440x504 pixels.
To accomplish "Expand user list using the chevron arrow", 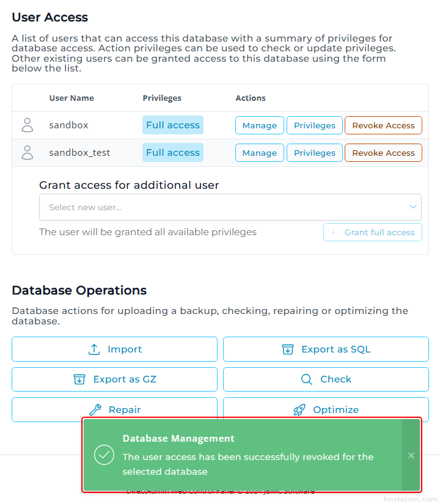I will (x=413, y=207).
